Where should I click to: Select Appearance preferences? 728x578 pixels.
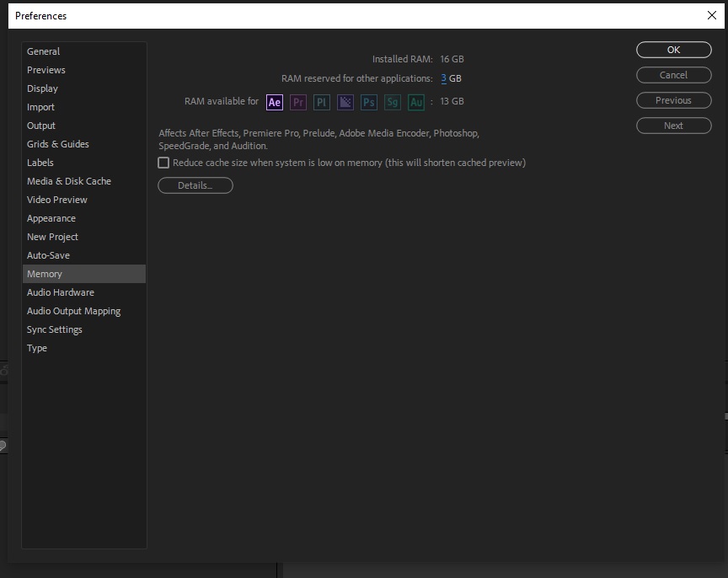(84, 219)
